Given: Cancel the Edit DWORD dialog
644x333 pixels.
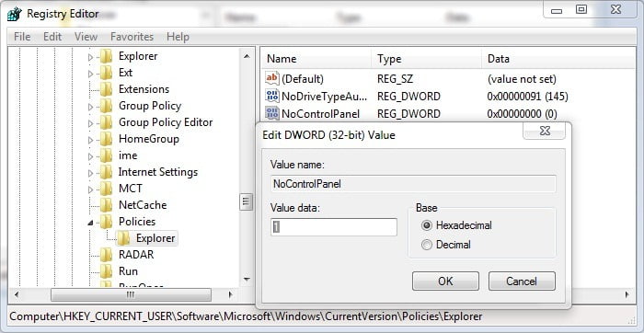Looking at the screenshot, I should point(522,281).
